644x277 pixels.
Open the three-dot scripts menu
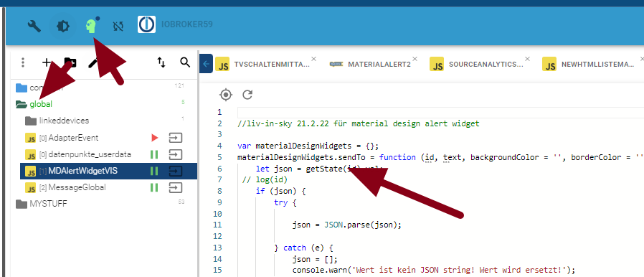coord(22,62)
